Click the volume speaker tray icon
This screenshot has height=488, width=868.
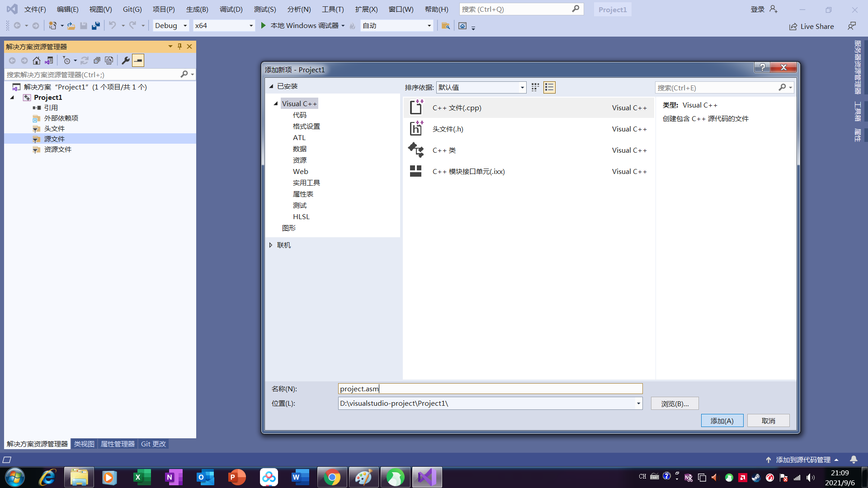point(810,478)
